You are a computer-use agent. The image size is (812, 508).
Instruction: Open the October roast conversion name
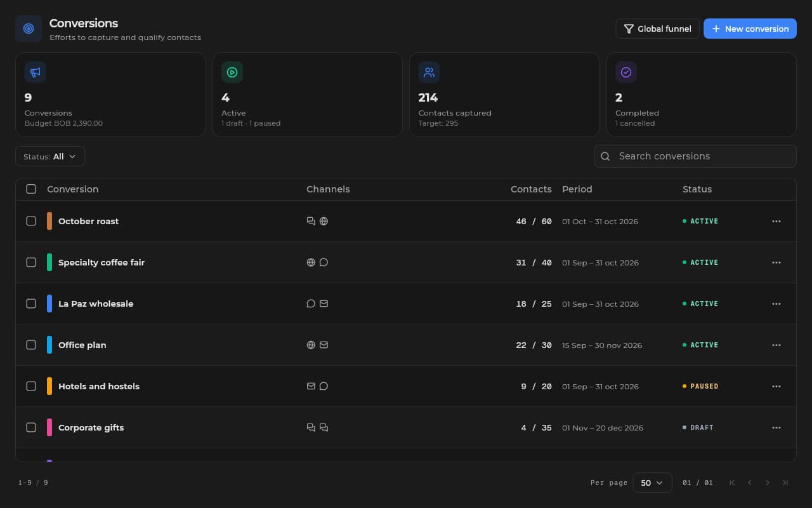89,221
